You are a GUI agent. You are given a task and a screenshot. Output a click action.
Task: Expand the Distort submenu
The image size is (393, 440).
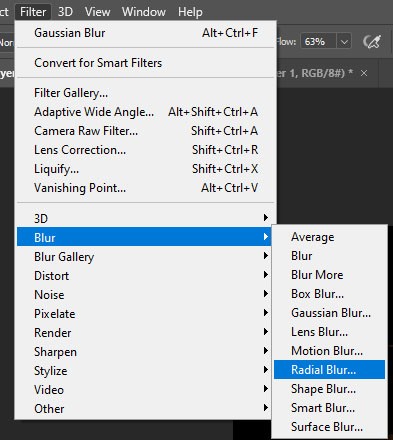[x=145, y=275]
